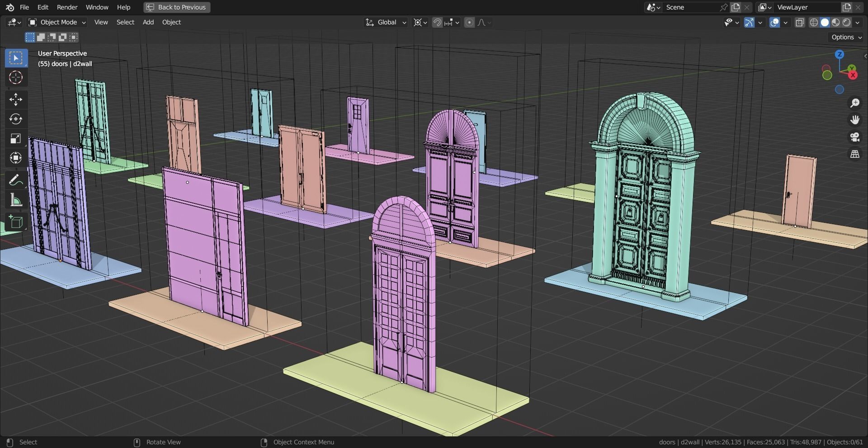
Task: Open the Help menu
Action: coord(123,7)
